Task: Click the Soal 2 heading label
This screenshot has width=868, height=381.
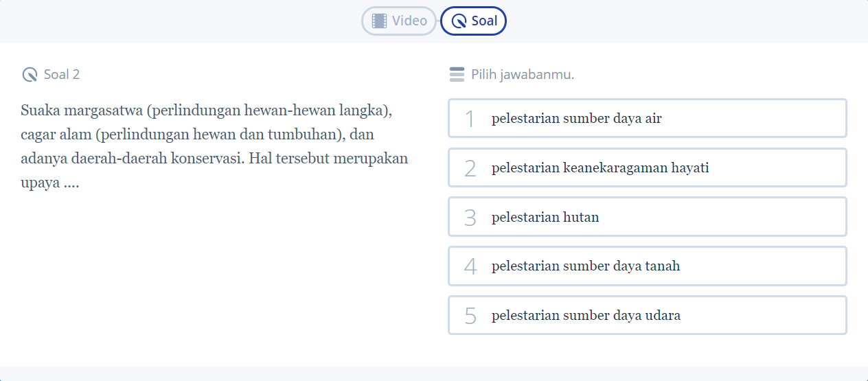Action: (x=62, y=75)
